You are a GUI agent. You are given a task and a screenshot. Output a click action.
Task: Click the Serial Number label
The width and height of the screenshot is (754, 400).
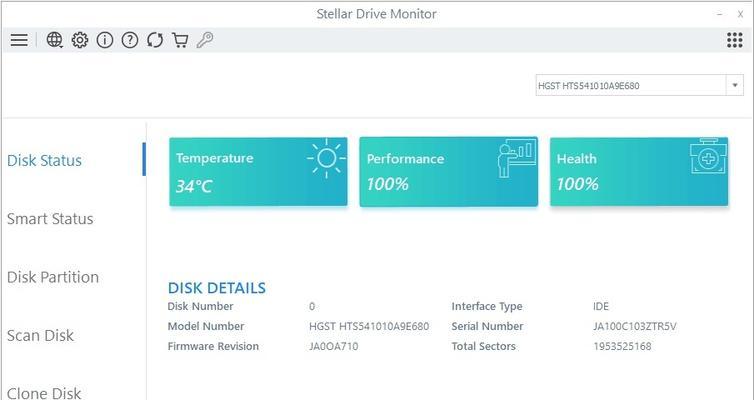487,326
